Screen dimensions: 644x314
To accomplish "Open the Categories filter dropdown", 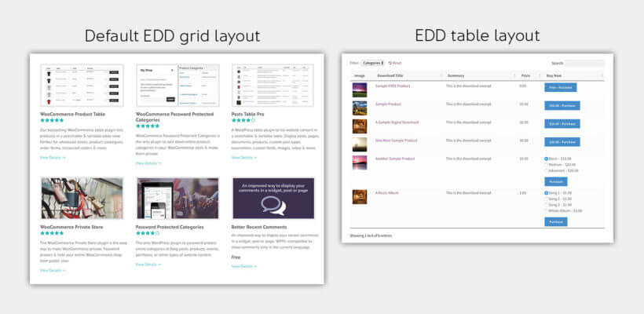I will (372, 63).
